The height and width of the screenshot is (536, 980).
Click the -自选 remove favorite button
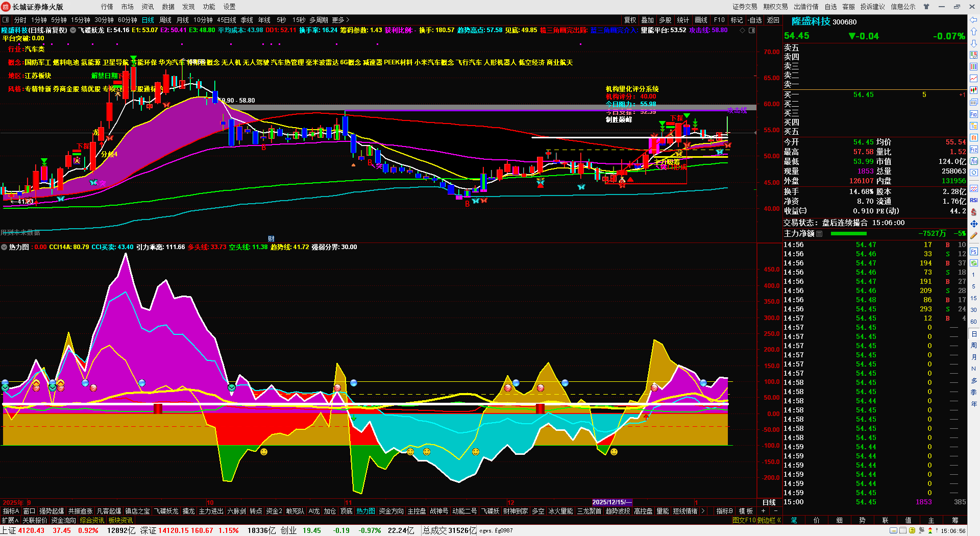(x=755, y=20)
